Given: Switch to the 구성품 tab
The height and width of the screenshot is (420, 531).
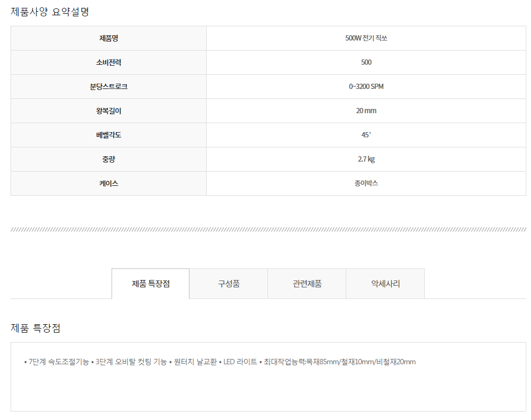Looking at the screenshot, I should pyautogui.click(x=228, y=284).
